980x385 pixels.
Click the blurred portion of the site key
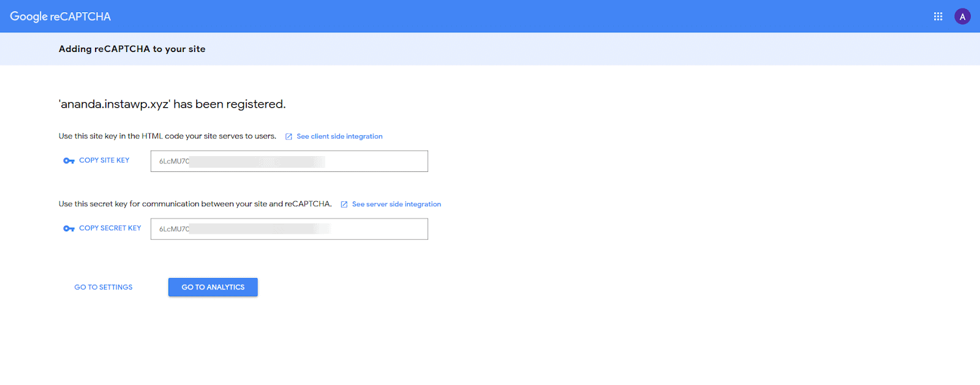[257, 162]
